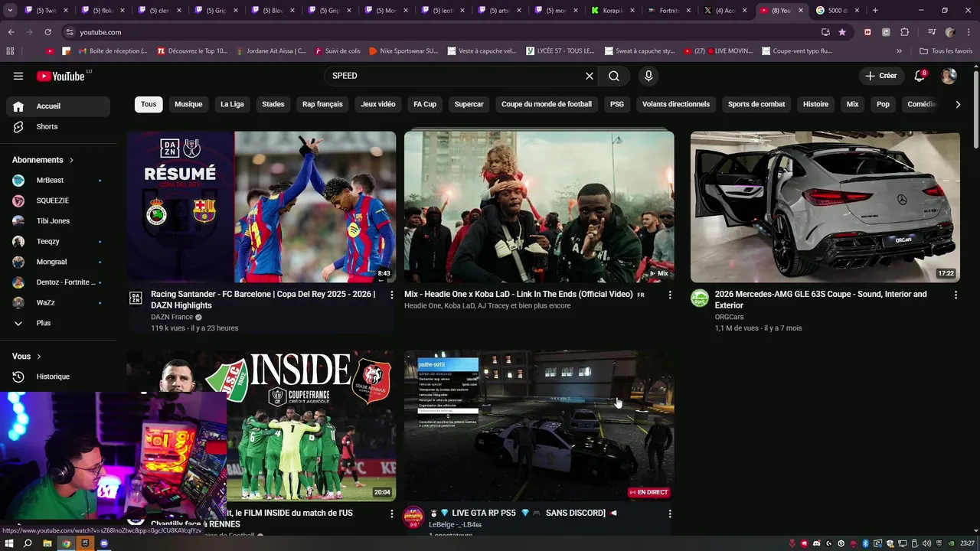
Task: Play the Headie One x Koba LaD thumbnail
Action: click(x=539, y=207)
